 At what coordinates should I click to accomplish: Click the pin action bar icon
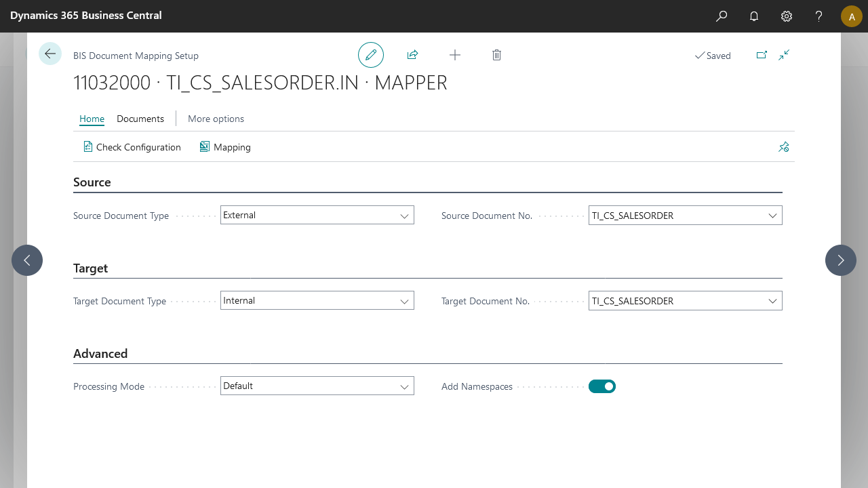784,146
